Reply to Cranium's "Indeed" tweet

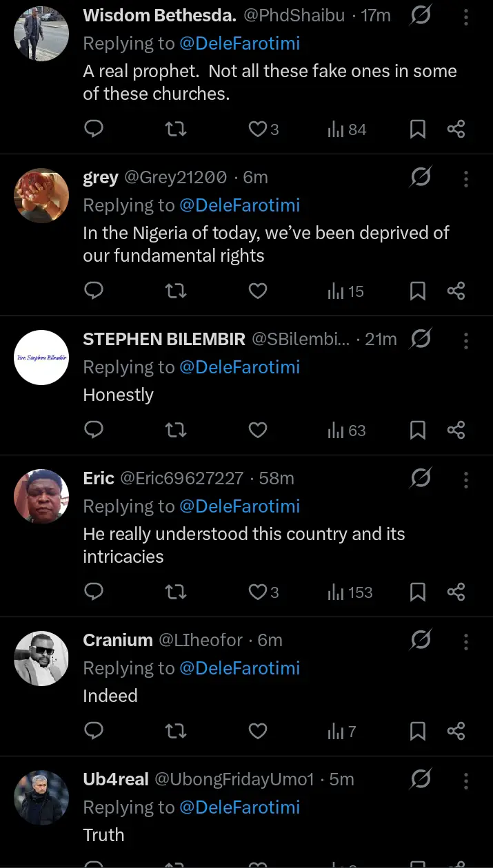93,731
